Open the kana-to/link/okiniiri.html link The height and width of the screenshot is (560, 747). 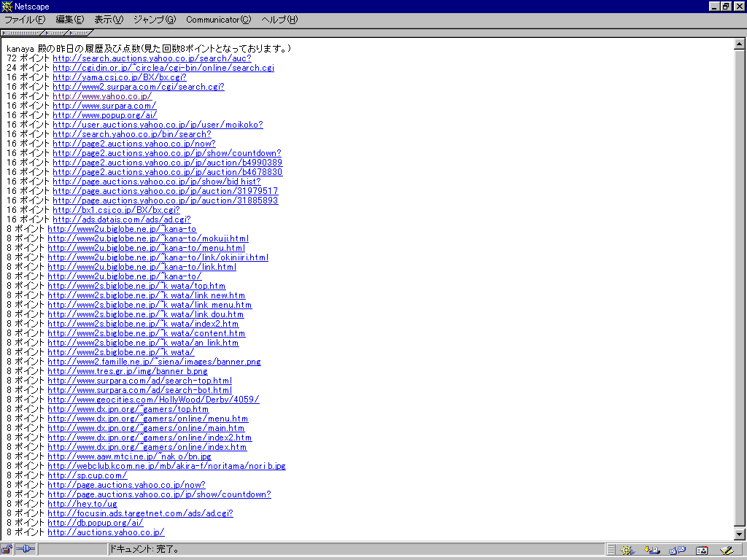tap(158, 257)
